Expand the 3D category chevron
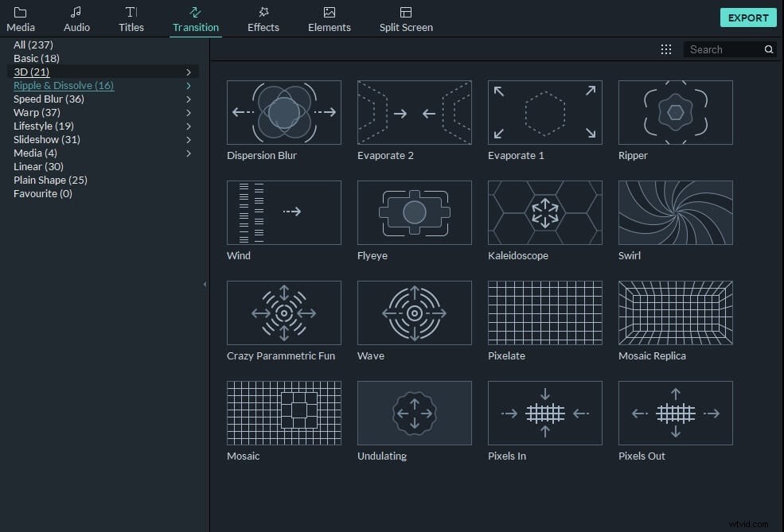Image resolution: width=784 pixels, height=532 pixels. pos(189,72)
